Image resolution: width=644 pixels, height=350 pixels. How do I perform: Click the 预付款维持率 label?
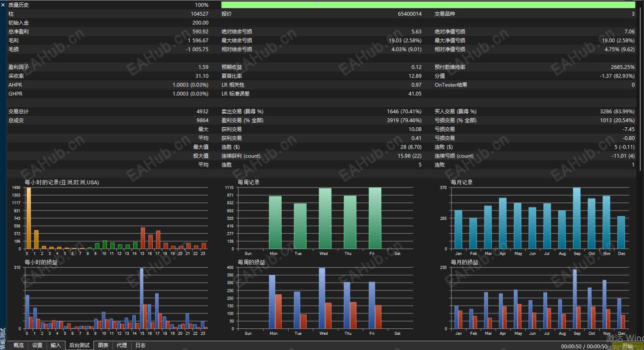pos(450,67)
